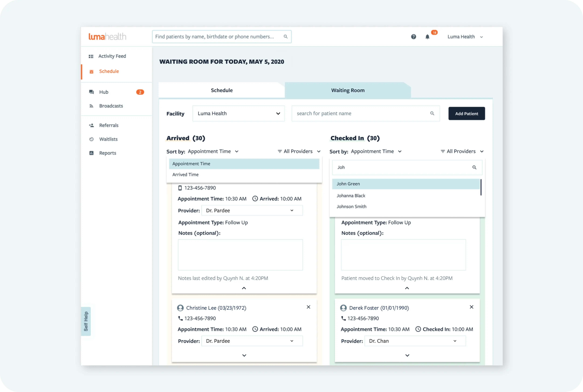This screenshot has width=583, height=392.
Task: Click Christine Lee's patient avatar icon
Action: (180, 308)
